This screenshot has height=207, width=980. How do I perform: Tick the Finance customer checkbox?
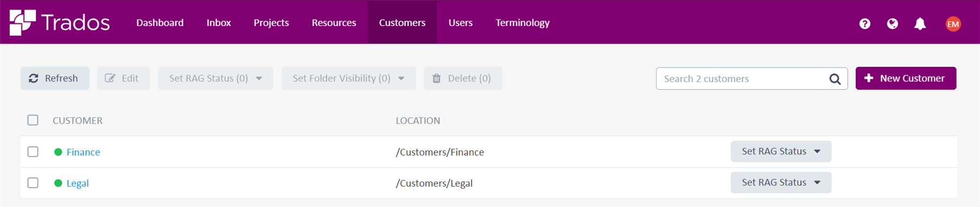tap(33, 152)
